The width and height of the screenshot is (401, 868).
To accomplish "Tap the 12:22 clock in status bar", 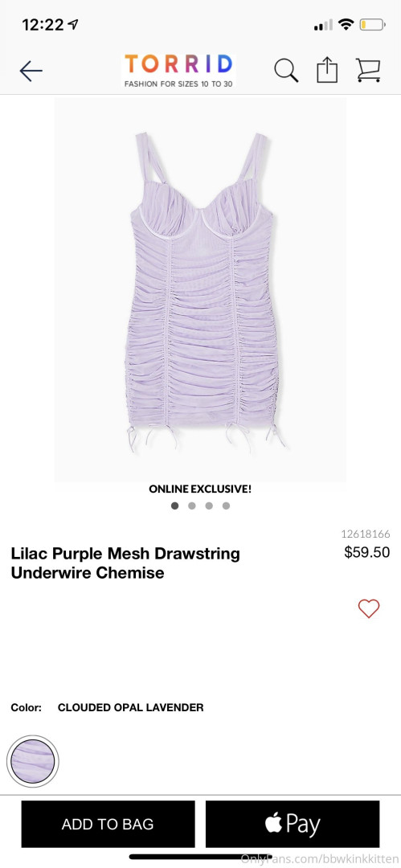I will [x=43, y=24].
